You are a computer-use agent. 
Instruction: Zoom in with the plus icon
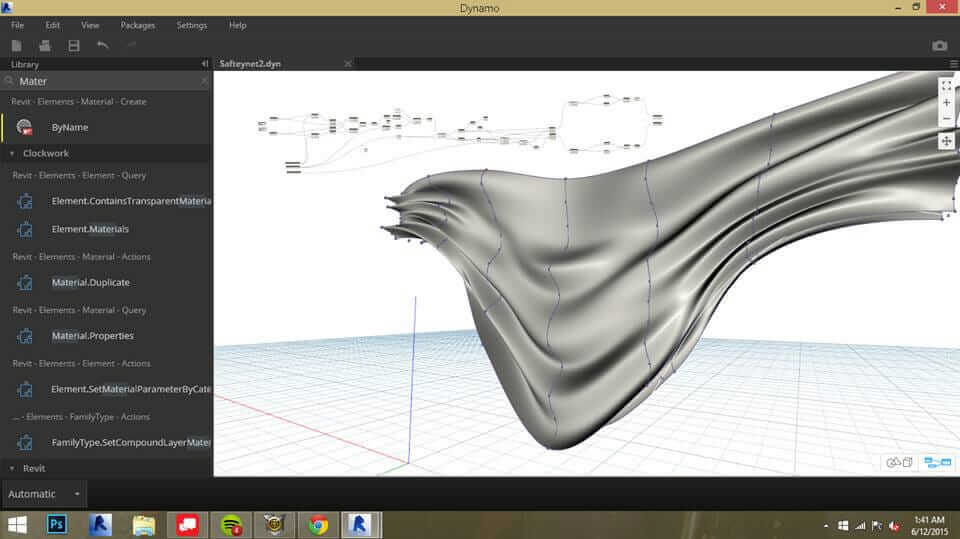[x=946, y=102]
